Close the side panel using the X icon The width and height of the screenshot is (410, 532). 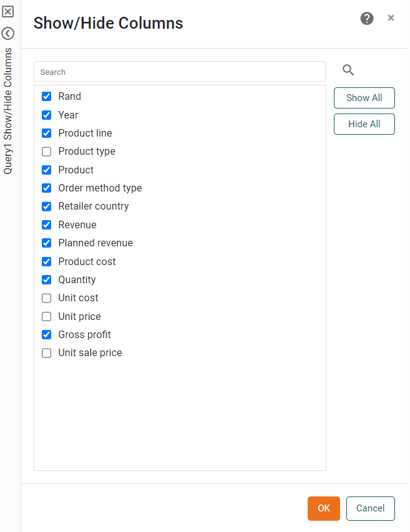(9, 11)
